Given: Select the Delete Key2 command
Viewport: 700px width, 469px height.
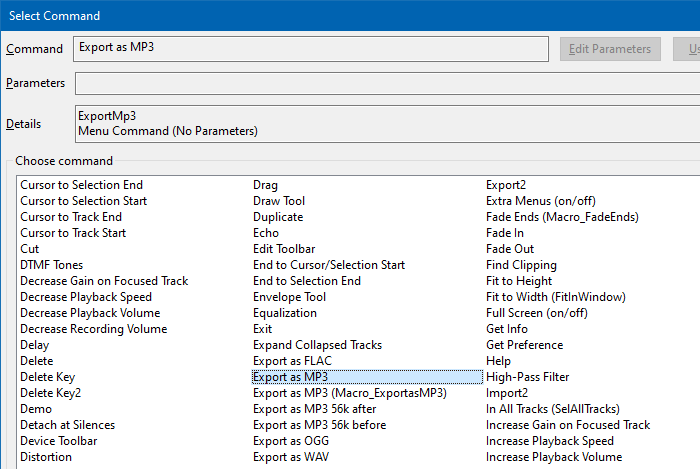Looking at the screenshot, I should click(x=50, y=393).
